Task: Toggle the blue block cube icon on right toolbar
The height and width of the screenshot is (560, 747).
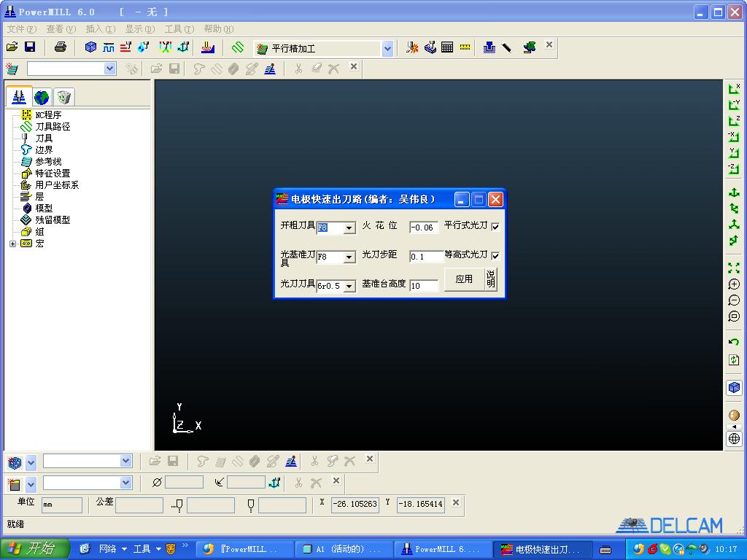Action: 734,388
